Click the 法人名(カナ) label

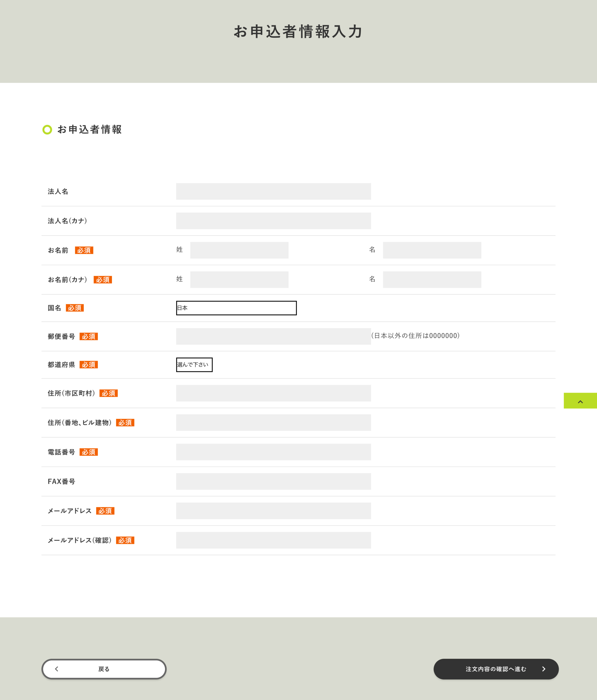click(68, 221)
